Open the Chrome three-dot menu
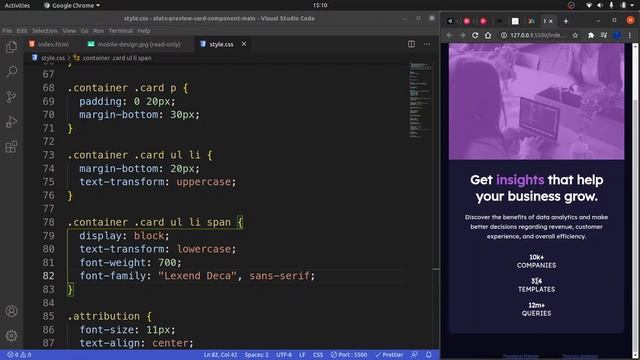 click(630, 36)
